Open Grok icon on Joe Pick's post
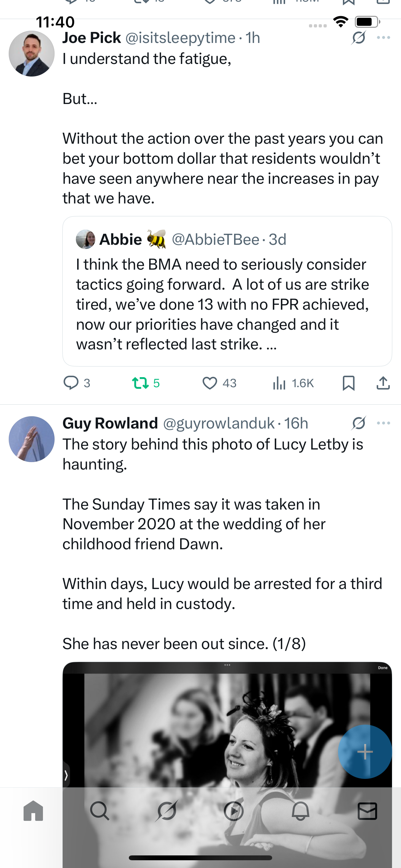 click(x=358, y=38)
